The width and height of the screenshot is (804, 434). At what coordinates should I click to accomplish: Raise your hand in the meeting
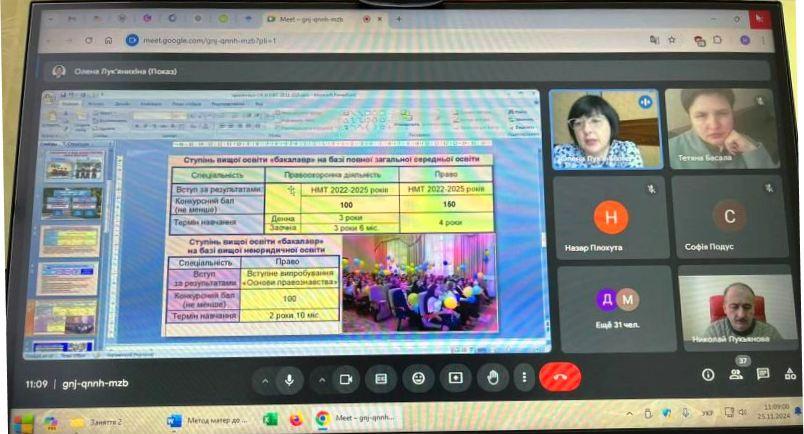point(492,378)
